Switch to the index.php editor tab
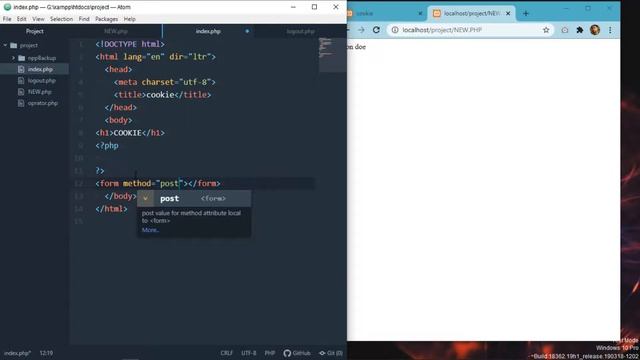 pyautogui.click(x=208, y=31)
